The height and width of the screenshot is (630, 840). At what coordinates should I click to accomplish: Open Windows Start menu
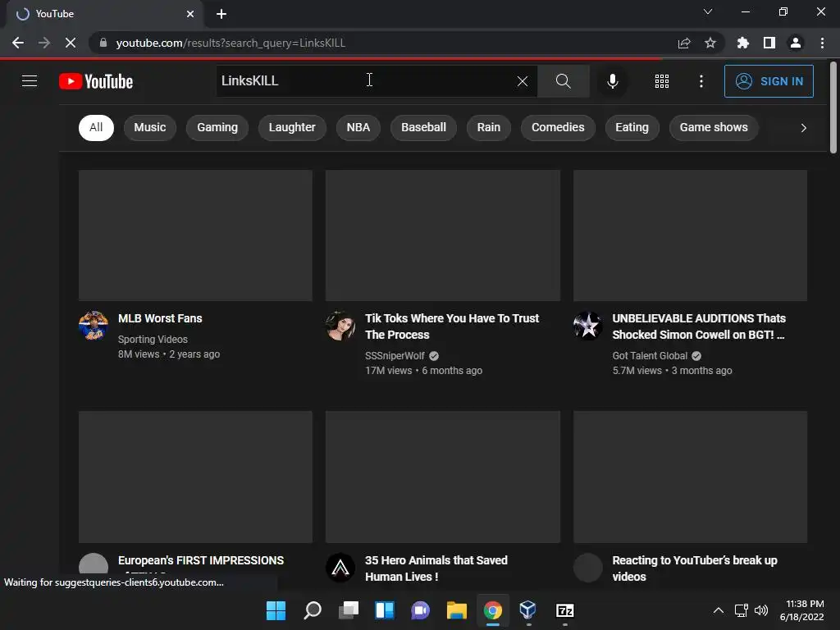(x=276, y=610)
